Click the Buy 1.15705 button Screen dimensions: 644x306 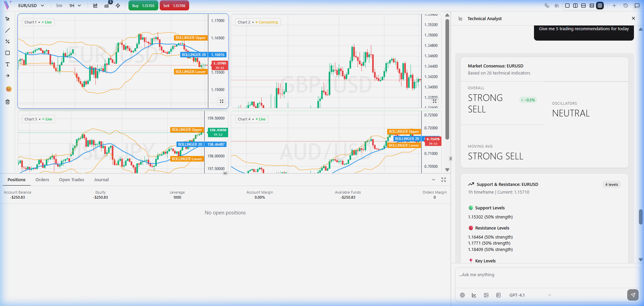(143, 5)
